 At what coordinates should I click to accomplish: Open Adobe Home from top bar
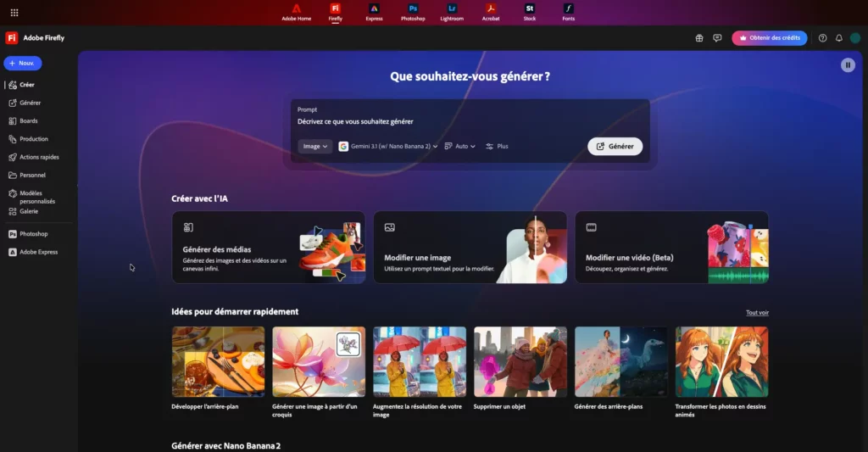click(296, 12)
